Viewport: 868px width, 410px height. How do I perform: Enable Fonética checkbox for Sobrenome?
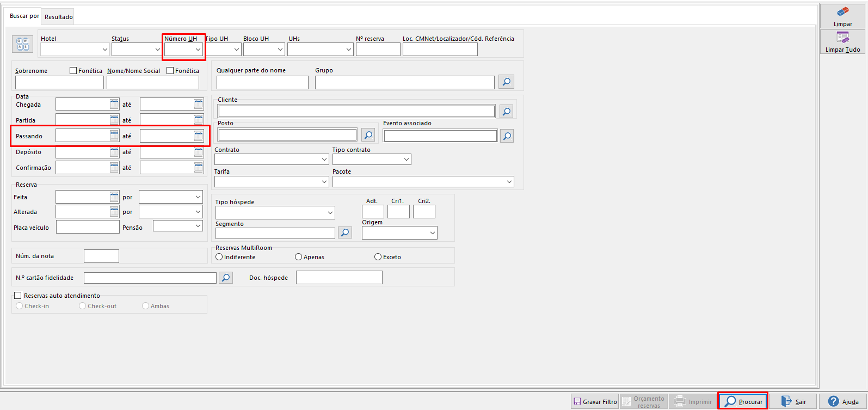click(x=73, y=70)
